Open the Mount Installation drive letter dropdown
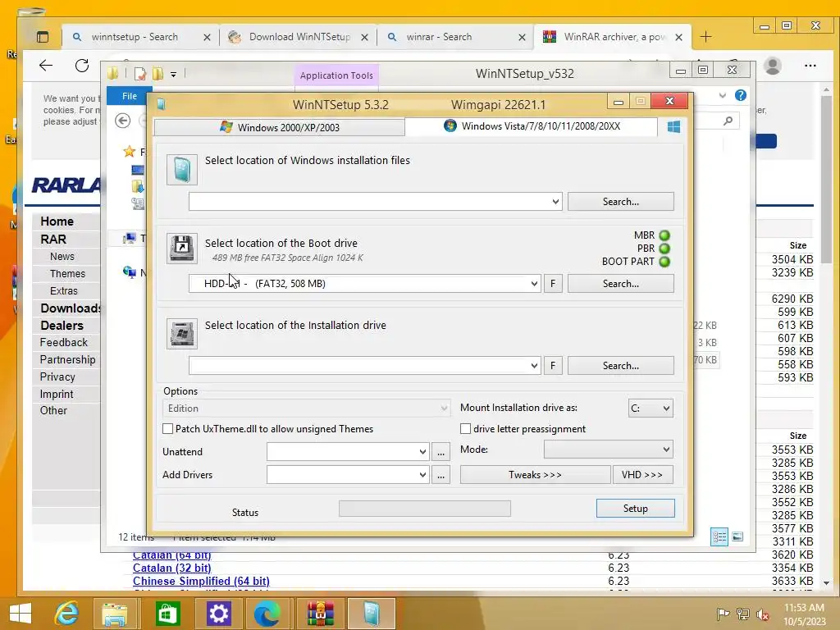This screenshot has width=840, height=630. tap(651, 409)
